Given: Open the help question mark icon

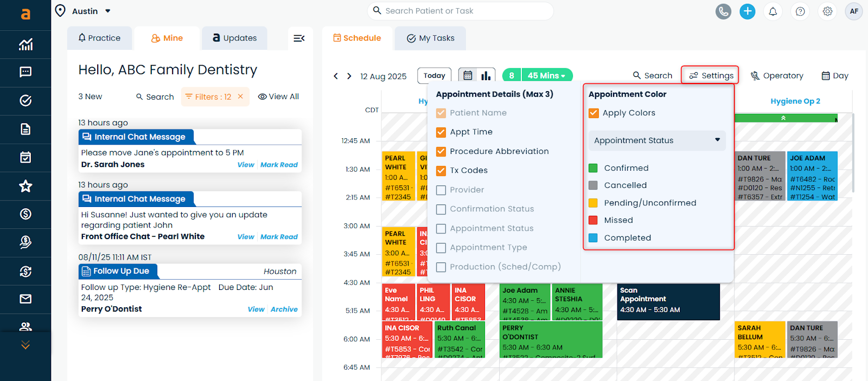Looking at the screenshot, I should [x=800, y=11].
